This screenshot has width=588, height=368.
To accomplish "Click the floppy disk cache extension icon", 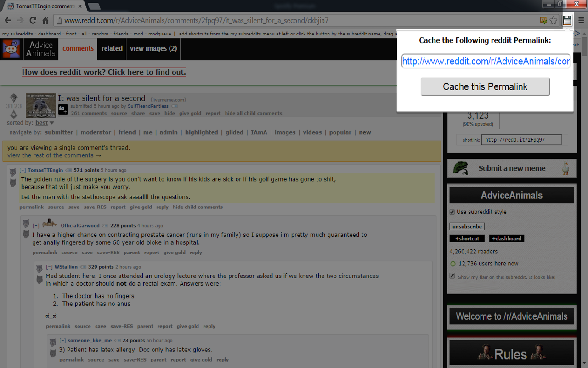I will 567,20.
